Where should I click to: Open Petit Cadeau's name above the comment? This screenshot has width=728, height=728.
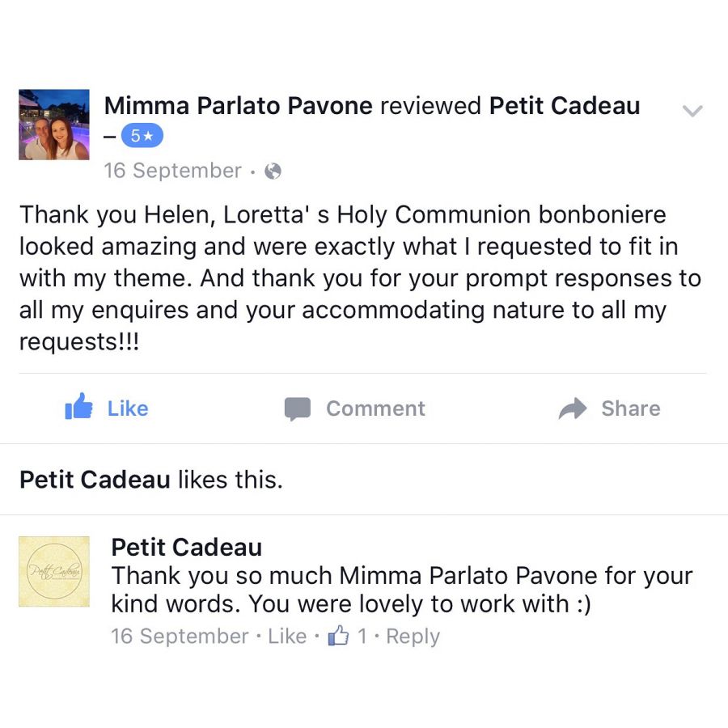click(x=187, y=548)
